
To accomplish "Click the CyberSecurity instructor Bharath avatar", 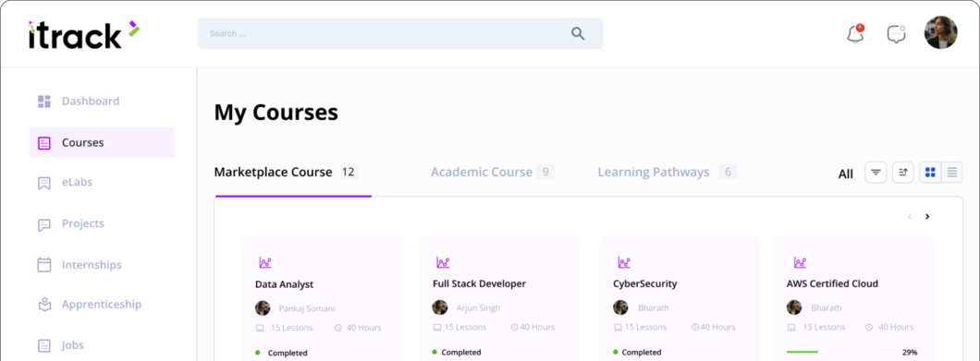I will pyautogui.click(x=620, y=308).
